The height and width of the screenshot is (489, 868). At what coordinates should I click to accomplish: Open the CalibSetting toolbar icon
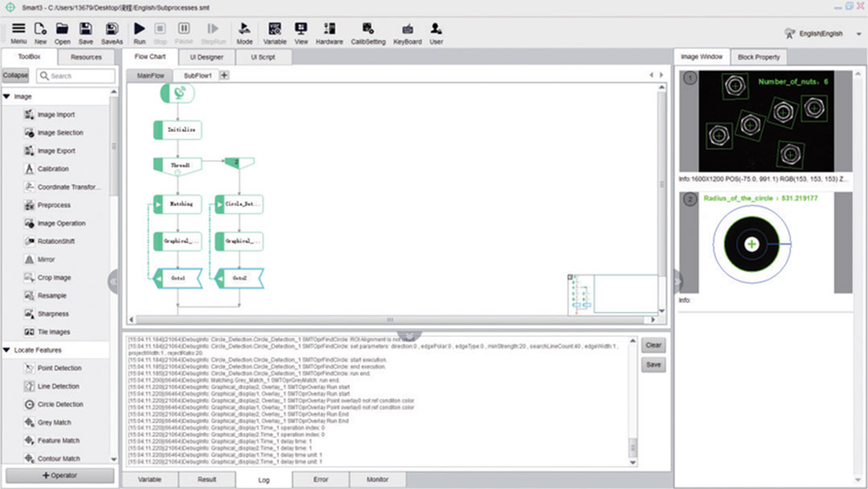click(368, 33)
